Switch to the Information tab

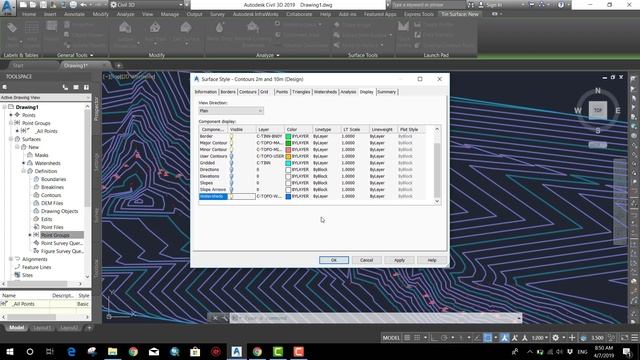[x=206, y=92]
